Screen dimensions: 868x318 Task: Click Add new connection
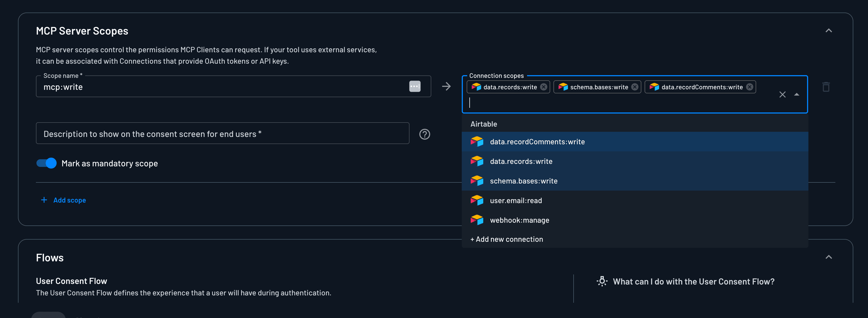point(506,239)
